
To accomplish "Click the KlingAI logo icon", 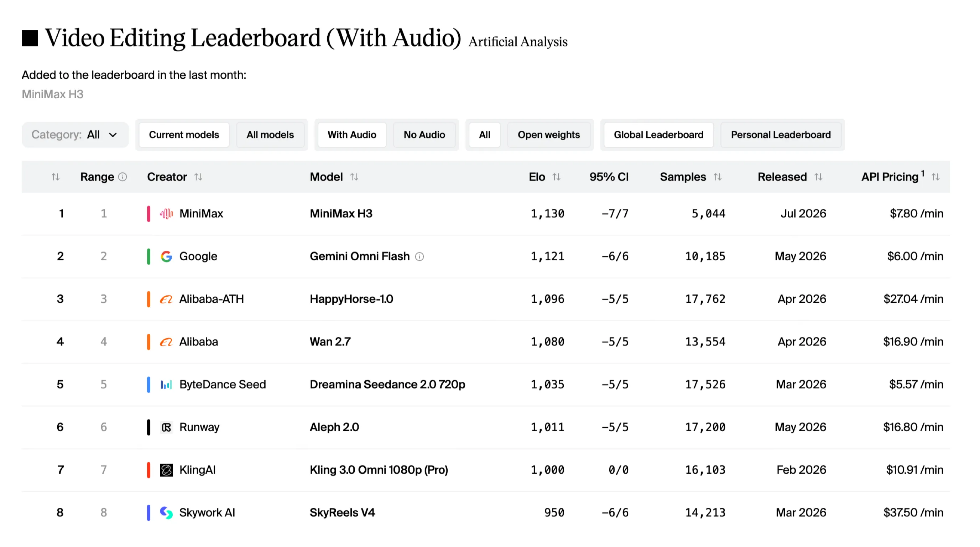I will tap(166, 470).
